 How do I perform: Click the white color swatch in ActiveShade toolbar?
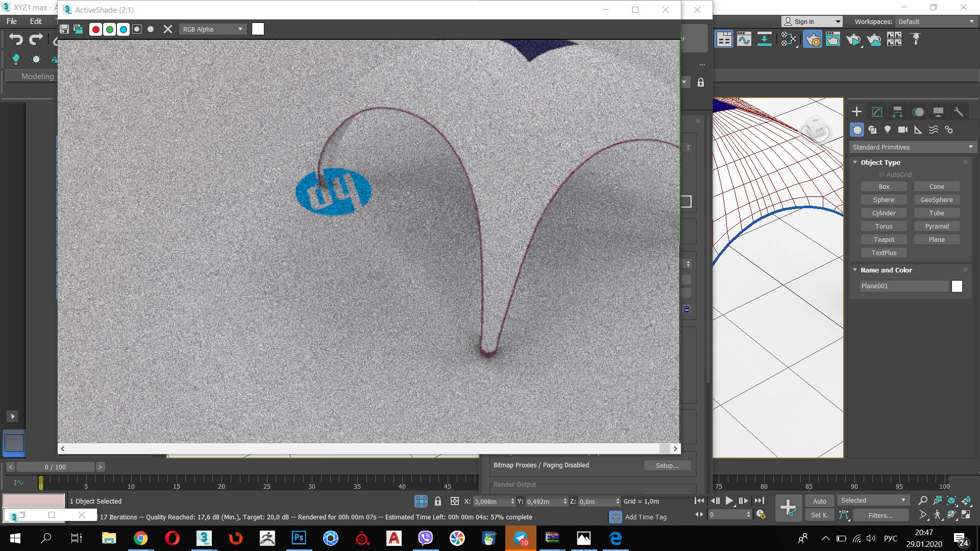(258, 29)
